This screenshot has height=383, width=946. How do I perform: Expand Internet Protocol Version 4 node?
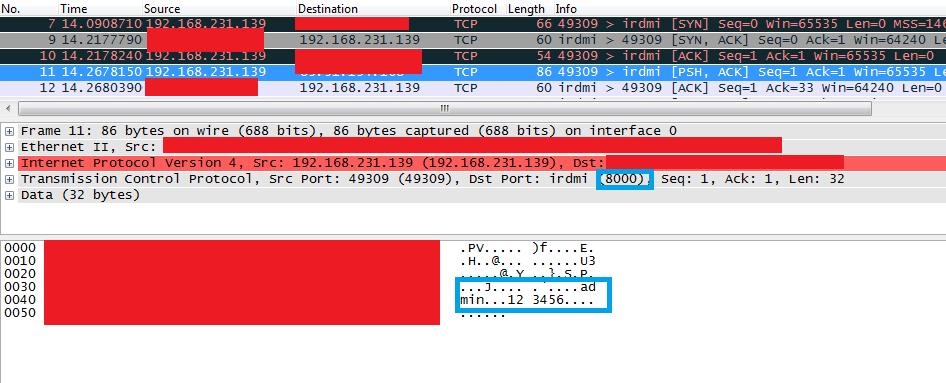click(x=9, y=163)
